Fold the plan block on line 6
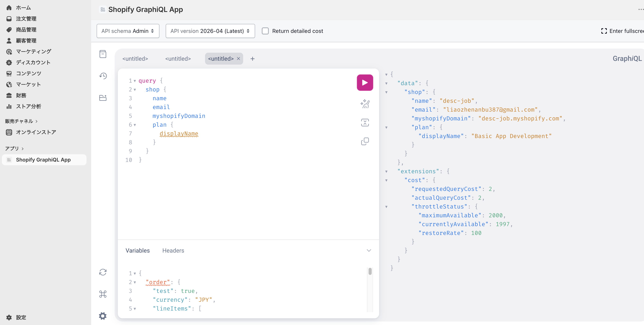 [135, 125]
